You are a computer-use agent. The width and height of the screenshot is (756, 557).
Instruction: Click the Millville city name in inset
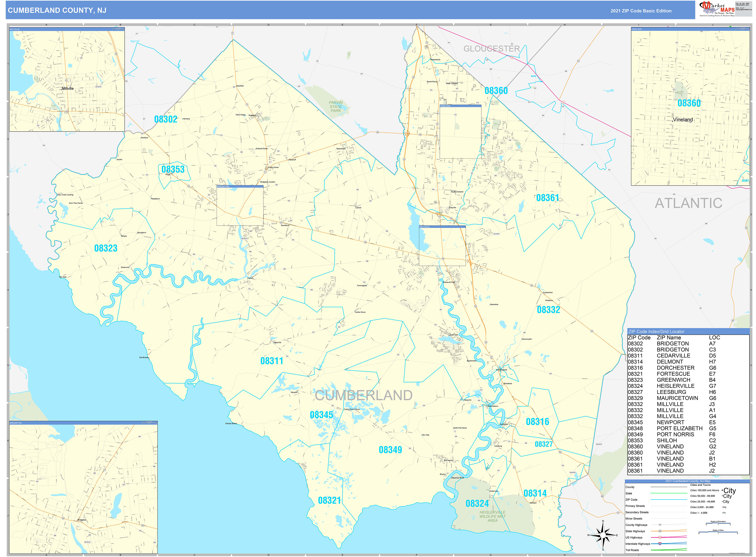(67, 89)
